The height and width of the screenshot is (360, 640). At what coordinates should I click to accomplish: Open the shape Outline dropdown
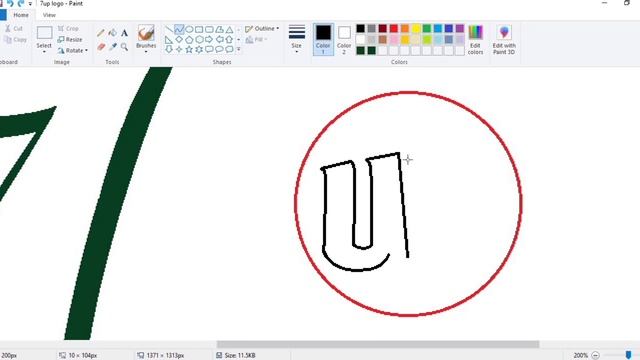[x=262, y=29]
